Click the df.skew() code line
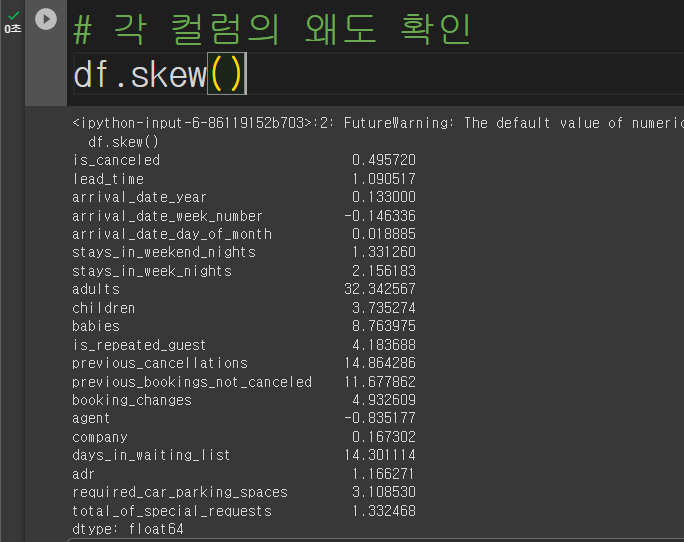 (x=160, y=74)
